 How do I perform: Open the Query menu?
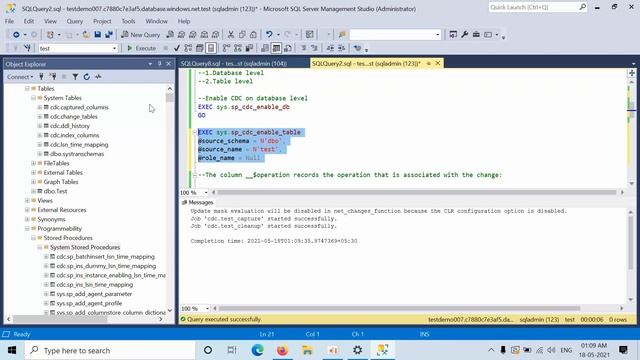[75, 21]
